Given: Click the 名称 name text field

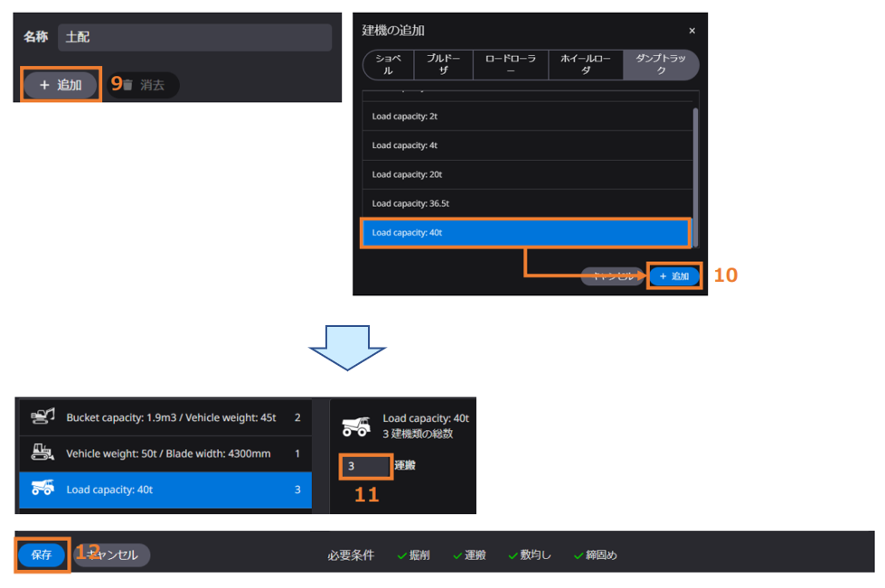Looking at the screenshot, I should point(194,37).
